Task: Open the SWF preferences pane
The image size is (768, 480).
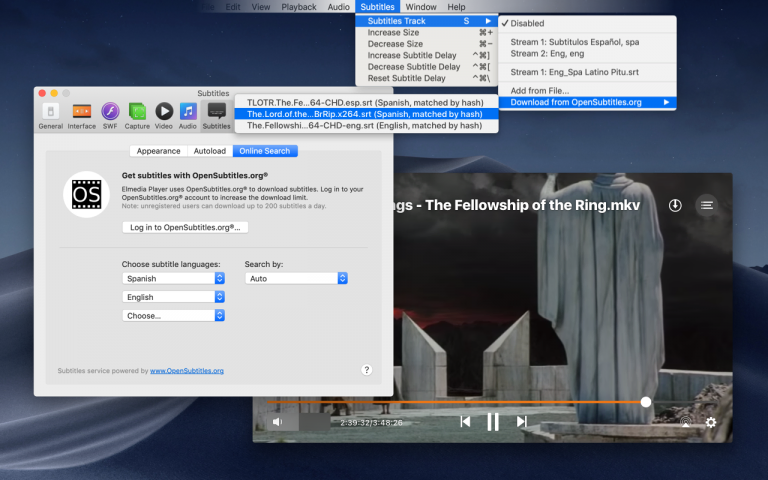Action: (110, 116)
